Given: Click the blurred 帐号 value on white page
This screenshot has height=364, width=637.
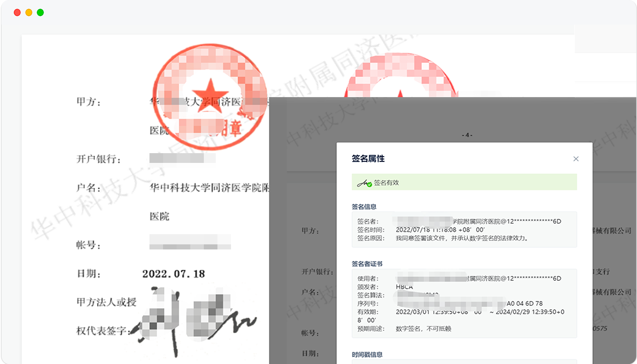Looking at the screenshot, I should [190, 242].
